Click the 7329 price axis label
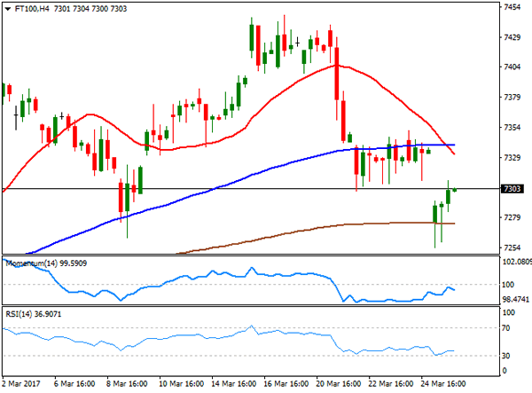Image resolution: width=532 pixels, height=393 pixels. 512,158
